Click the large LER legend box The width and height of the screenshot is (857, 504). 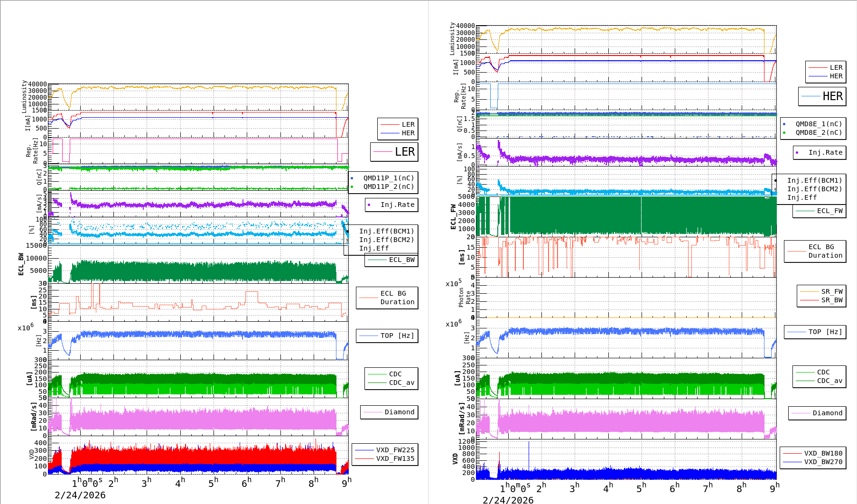(394, 152)
